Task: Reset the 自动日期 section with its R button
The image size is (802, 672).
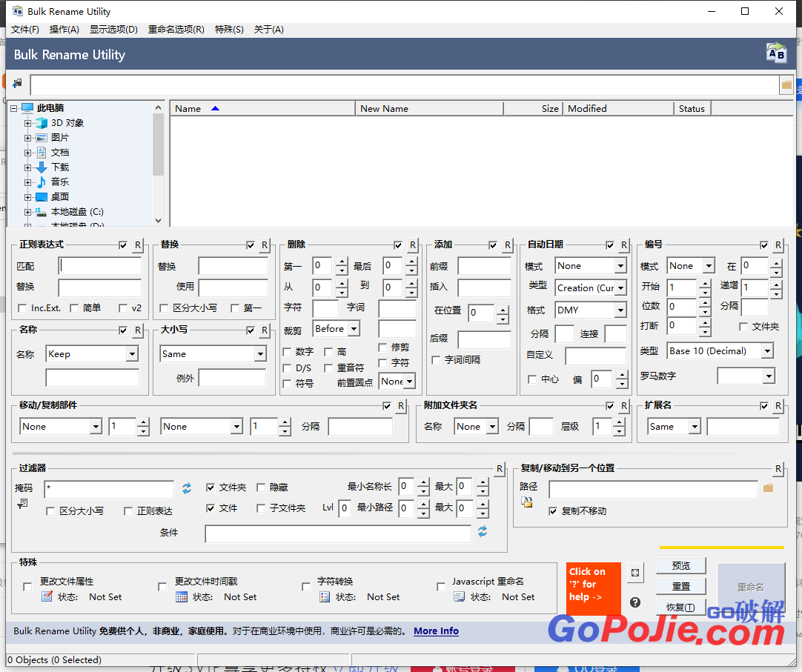Action: point(624,245)
